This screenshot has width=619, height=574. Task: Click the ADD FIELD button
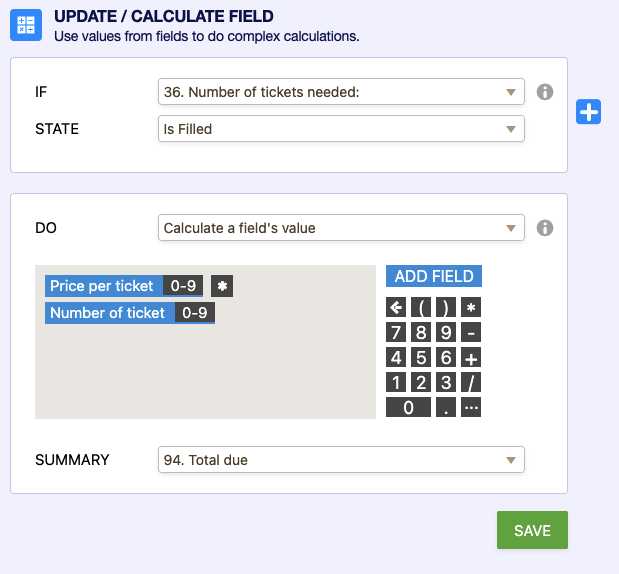[433, 276]
